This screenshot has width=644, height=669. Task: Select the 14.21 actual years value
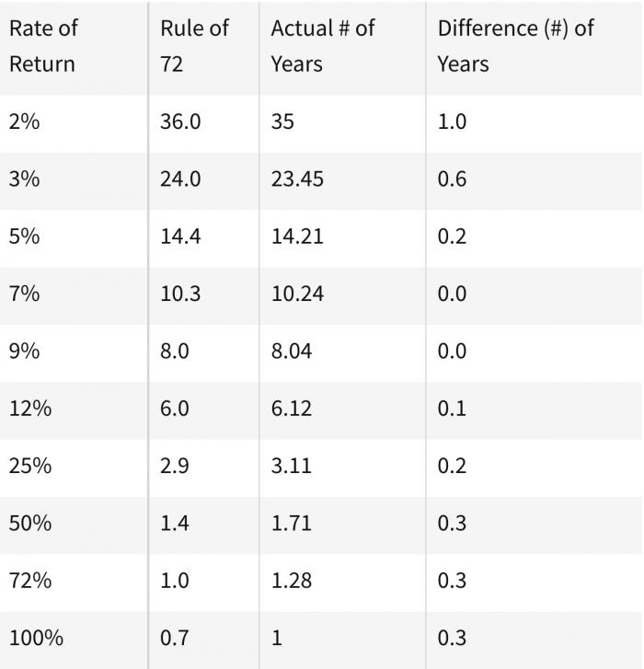[297, 236]
